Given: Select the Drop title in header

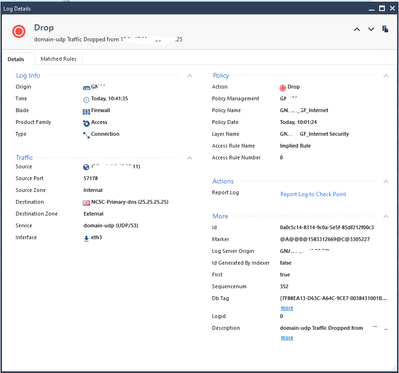Looking at the screenshot, I should coord(44,28).
